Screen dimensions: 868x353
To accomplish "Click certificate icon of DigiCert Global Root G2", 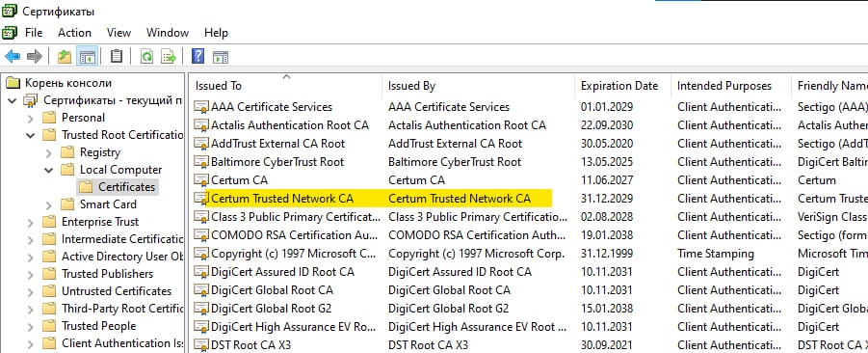I will [x=201, y=308].
